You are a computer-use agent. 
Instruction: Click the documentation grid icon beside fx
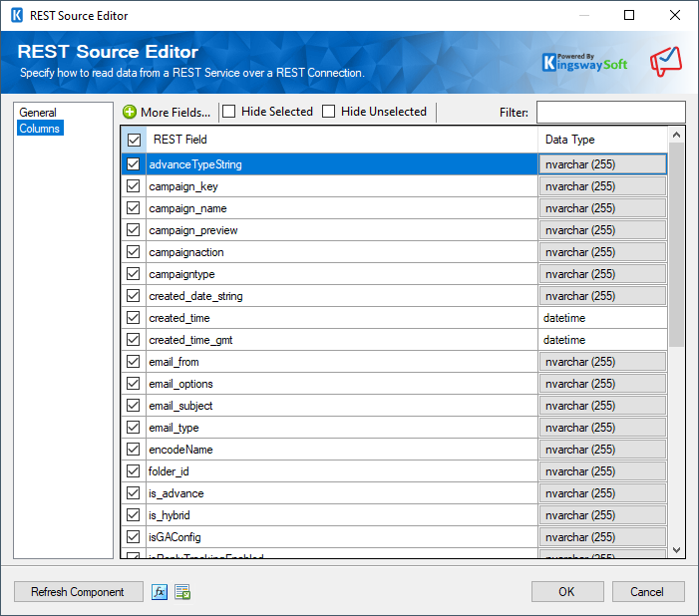coord(182,592)
